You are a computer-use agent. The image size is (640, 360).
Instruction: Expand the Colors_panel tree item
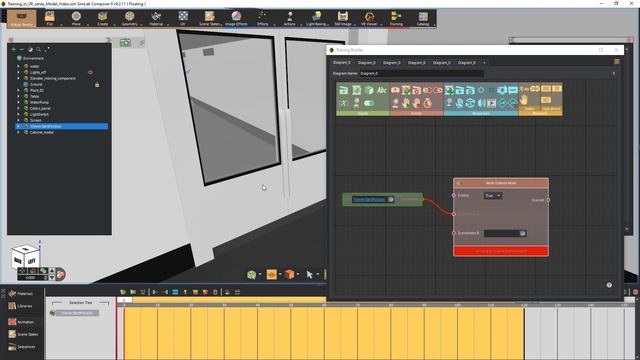click(18, 108)
